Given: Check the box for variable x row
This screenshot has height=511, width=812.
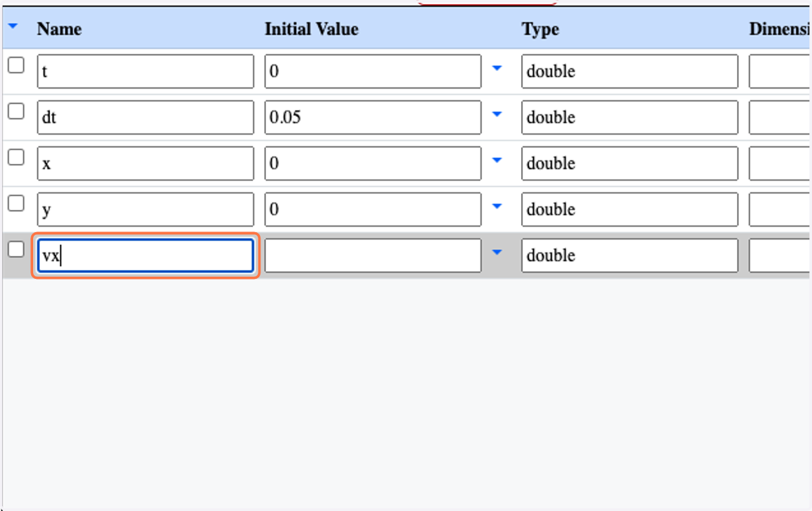Looking at the screenshot, I should point(16,157).
